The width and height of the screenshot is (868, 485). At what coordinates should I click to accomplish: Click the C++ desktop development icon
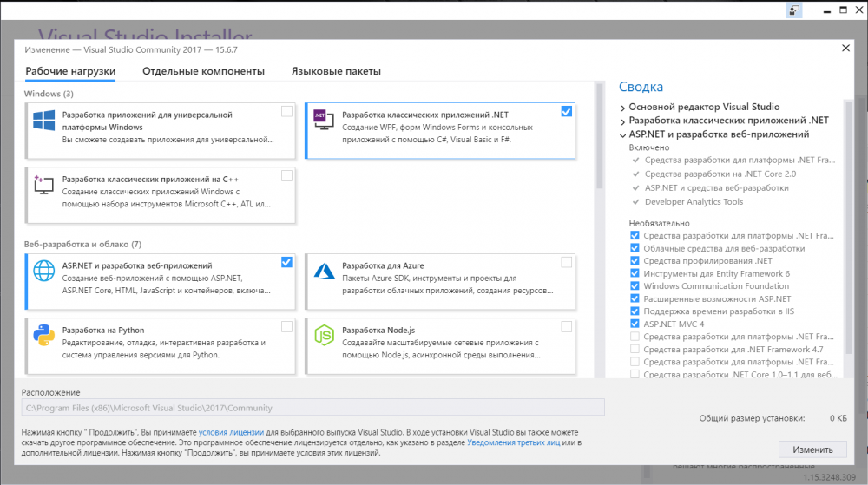(43, 186)
